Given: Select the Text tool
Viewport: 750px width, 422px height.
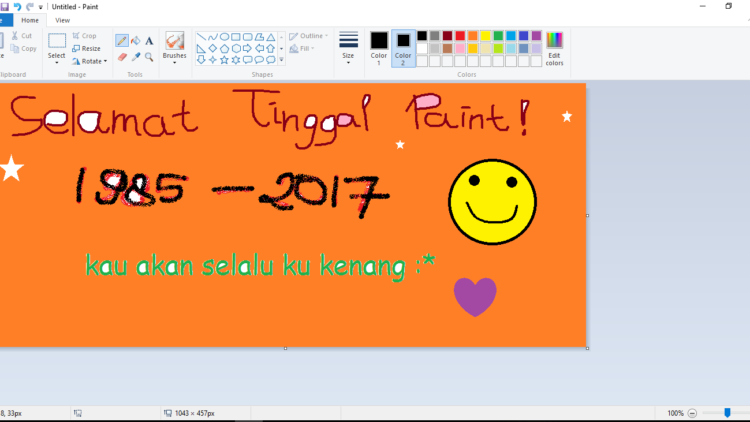Looking at the screenshot, I should click(x=149, y=41).
